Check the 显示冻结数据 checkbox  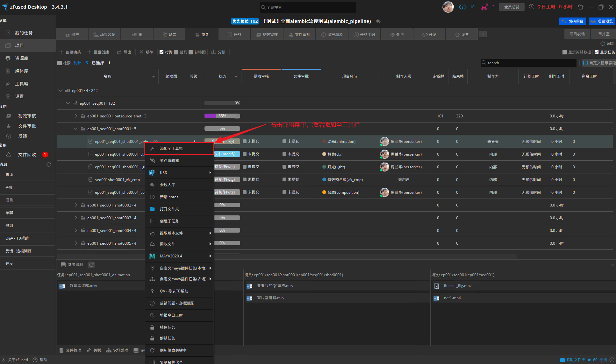(565, 52)
